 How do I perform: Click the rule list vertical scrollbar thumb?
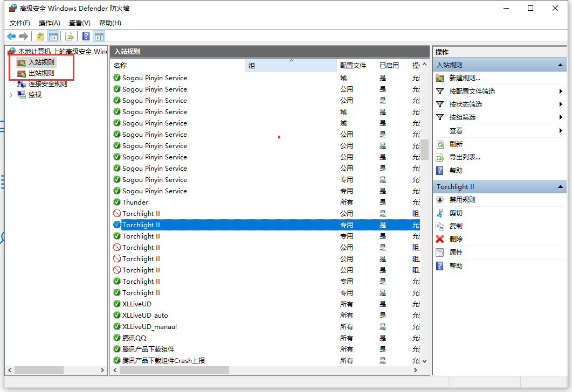[425, 149]
